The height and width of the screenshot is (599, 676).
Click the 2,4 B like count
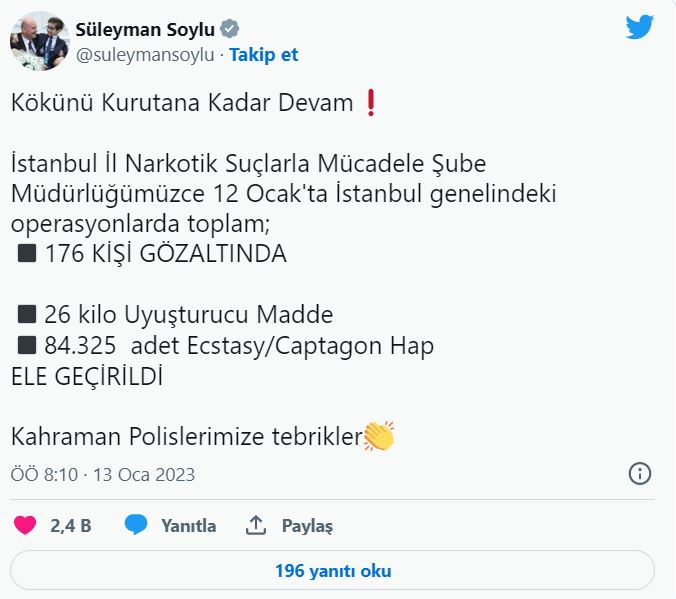pyautogui.click(x=71, y=526)
